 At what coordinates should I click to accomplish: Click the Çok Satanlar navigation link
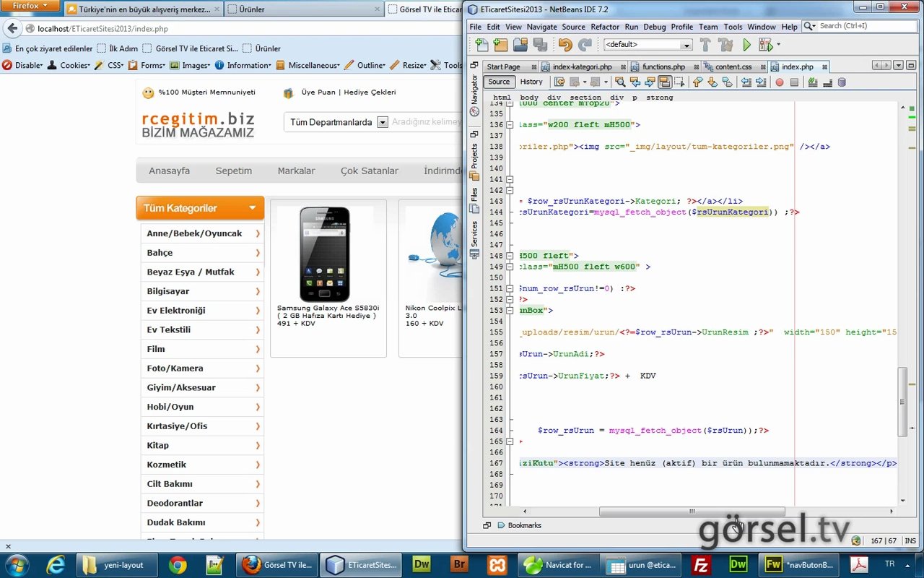tap(370, 171)
